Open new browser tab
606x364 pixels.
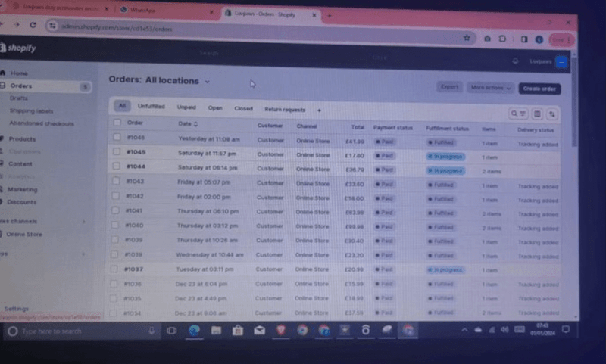(x=330, y=15)
